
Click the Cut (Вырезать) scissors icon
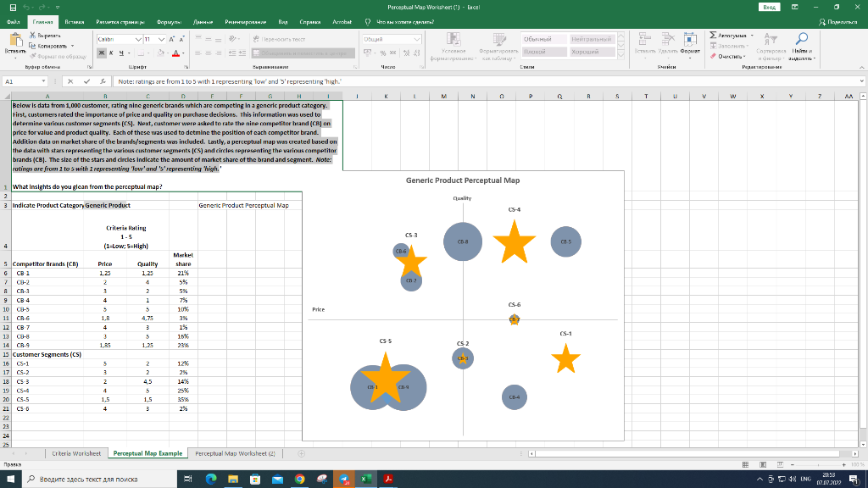33,35
